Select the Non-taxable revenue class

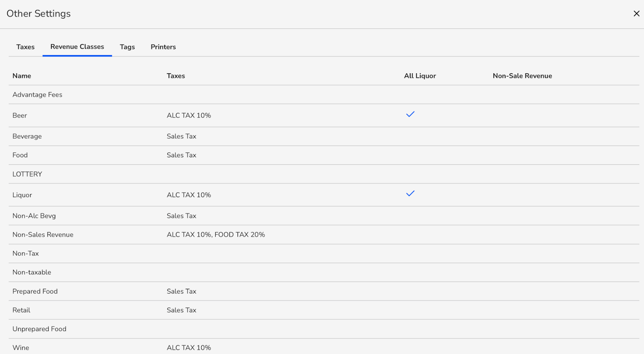click(x=32, y=272)
